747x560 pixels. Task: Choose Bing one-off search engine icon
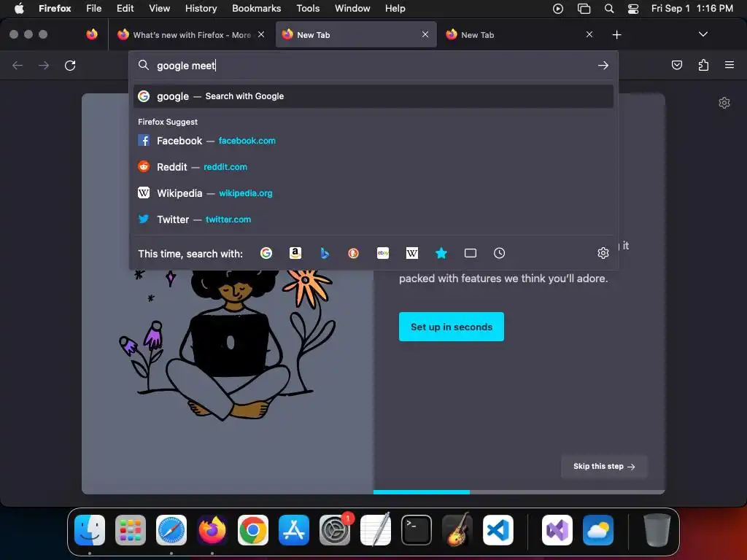(x=325, y=253)
